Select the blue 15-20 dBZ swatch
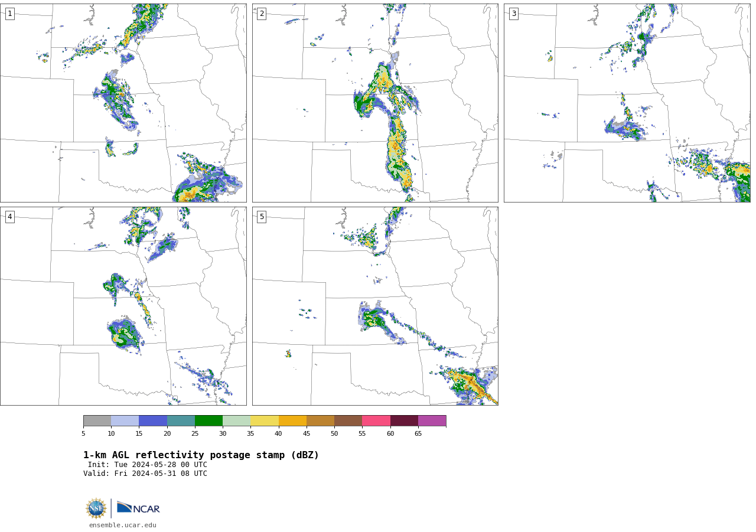This screenshot has height=532, width=756. tap(153, 420)
